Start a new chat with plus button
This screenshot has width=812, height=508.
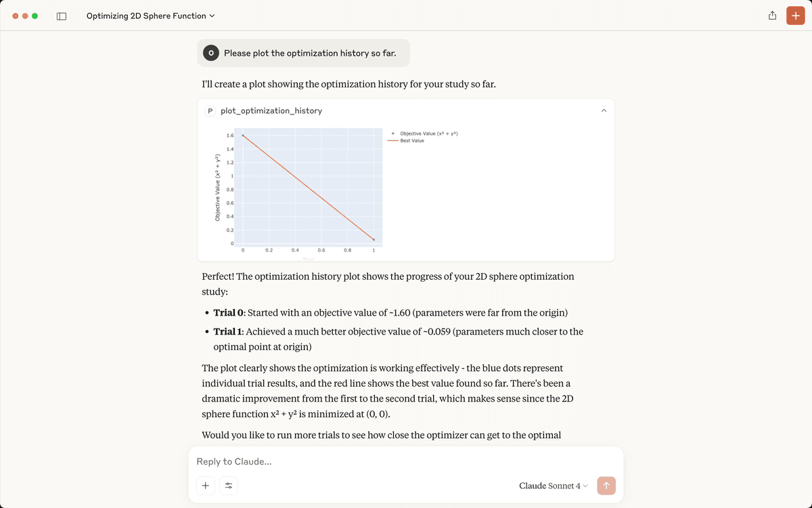point(795,16)
